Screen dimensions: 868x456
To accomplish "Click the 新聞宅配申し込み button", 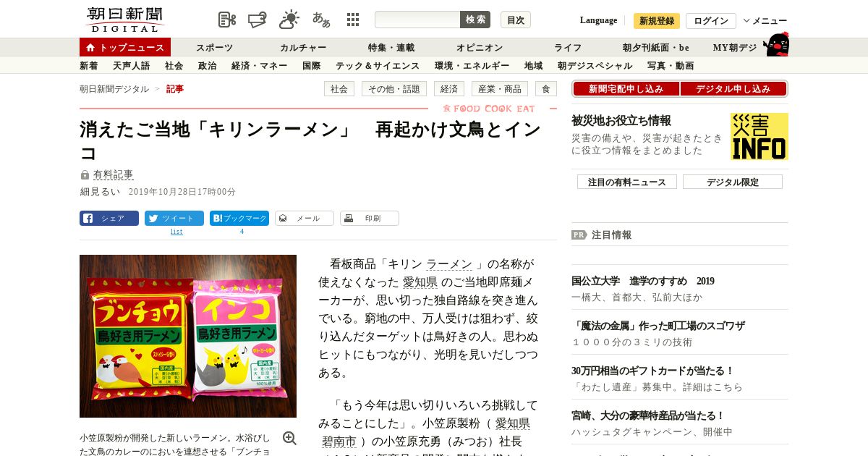I will click(626, 89).
